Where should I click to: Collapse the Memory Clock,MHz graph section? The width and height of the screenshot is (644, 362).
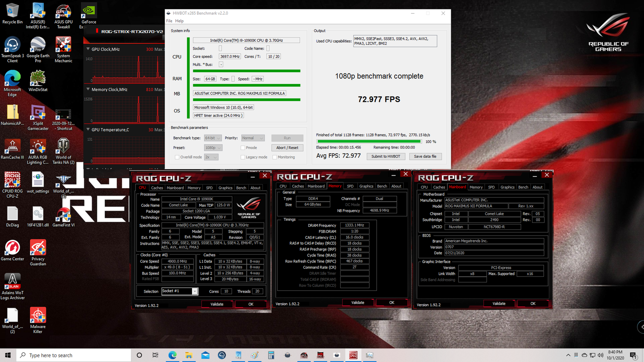[x=88, y=89]
